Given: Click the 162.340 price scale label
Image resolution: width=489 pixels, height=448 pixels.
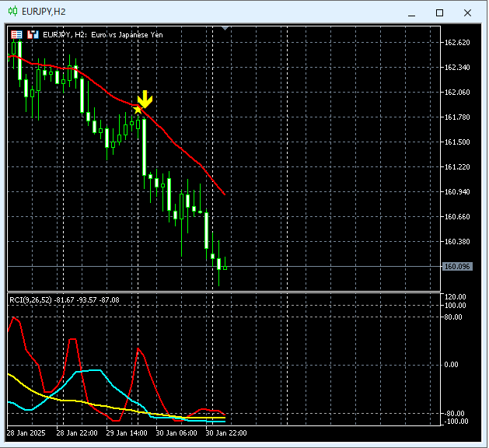Looking at the screenshot, I should [457, 68].
